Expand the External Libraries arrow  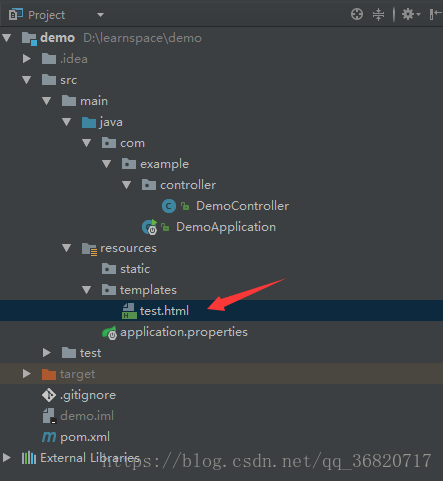[7, 458]
